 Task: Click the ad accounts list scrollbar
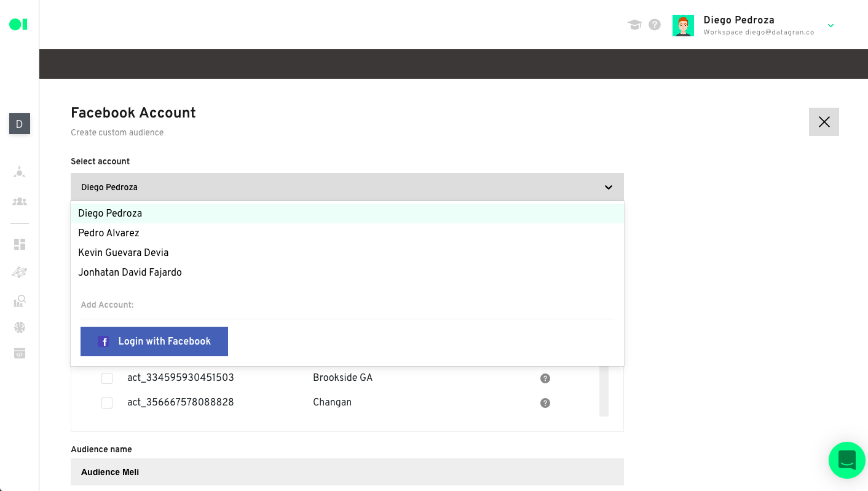pos(604,391)
